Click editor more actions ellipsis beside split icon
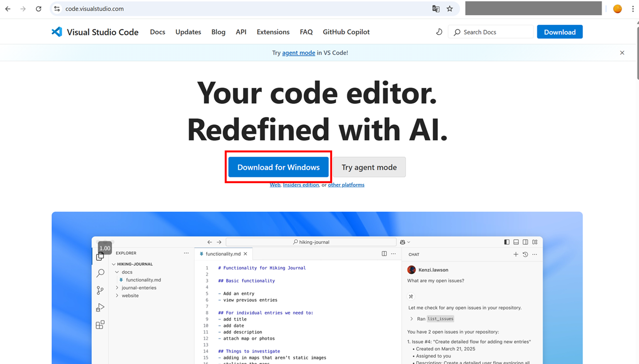Image resolution: width=639 pixels, height=364 pixels. click(x=394, y=254)
